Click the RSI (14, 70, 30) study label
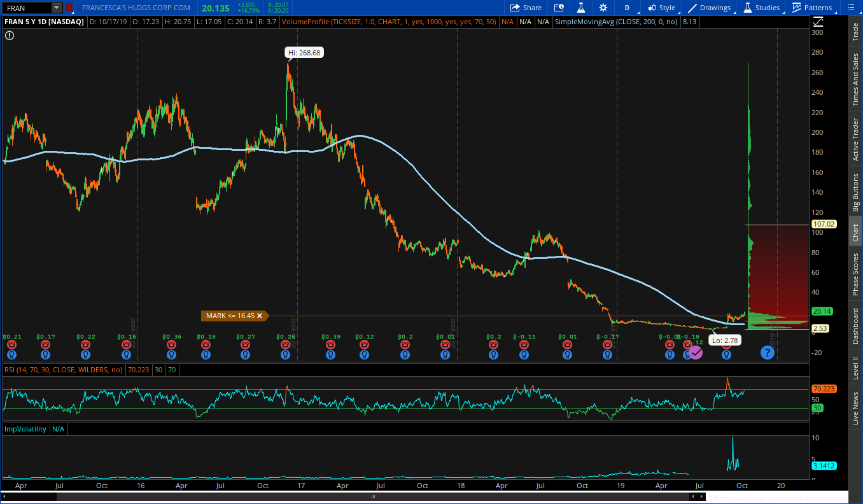863x504 pixels. (x=63, y=369)
